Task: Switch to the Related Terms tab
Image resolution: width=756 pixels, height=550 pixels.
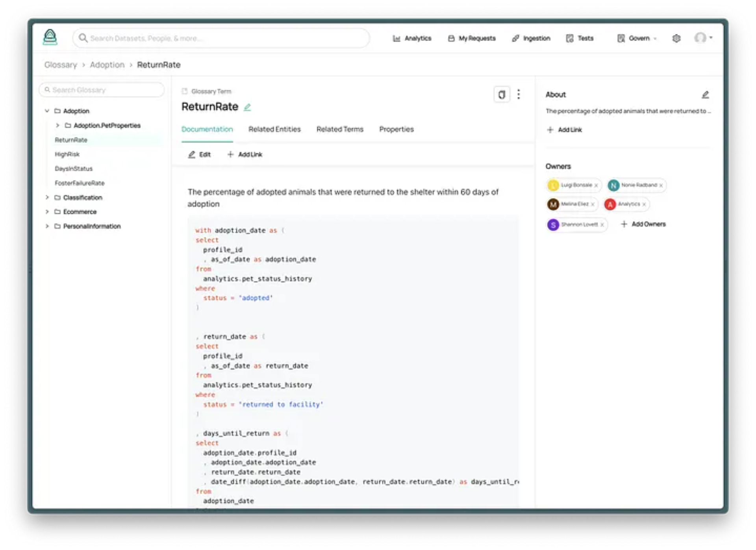Action: tap(340, 129)
